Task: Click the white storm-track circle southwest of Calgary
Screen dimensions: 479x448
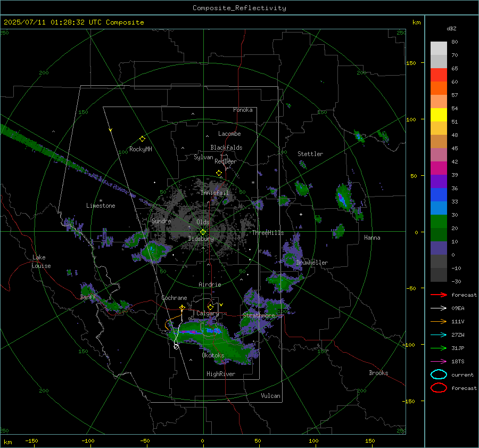Action: coord(176,346)
